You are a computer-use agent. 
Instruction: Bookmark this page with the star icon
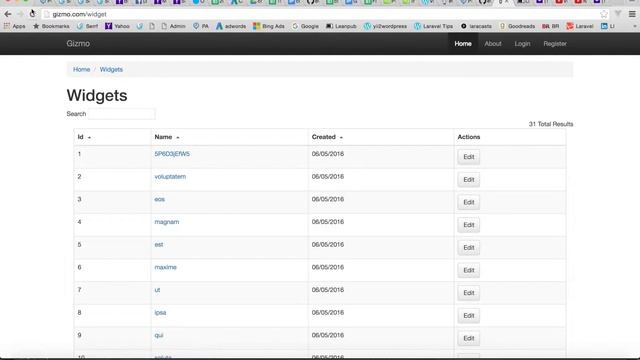pyautogui.click(x=604, y=14)
